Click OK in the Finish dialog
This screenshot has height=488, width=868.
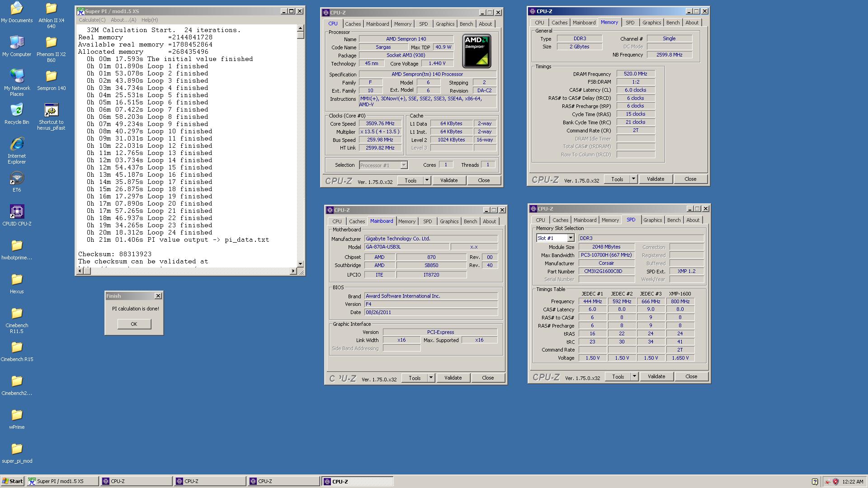(134, 324)
